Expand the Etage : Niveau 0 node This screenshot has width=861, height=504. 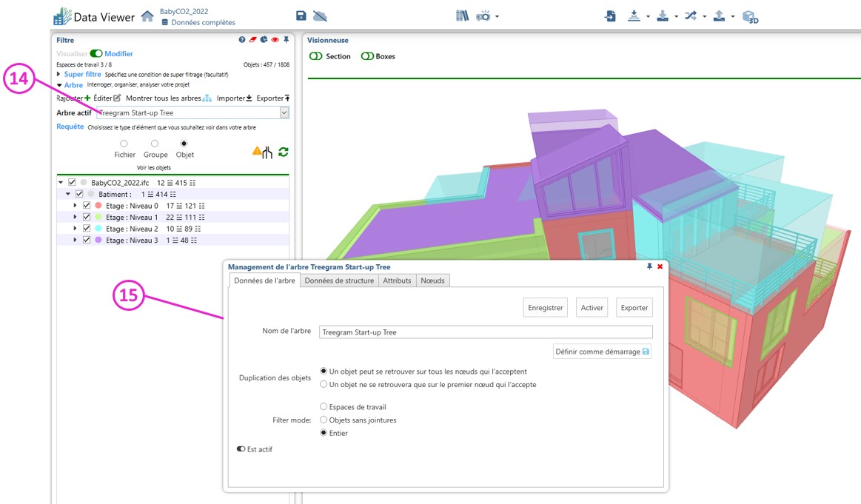pyautogui.click(x=76, y=206)
